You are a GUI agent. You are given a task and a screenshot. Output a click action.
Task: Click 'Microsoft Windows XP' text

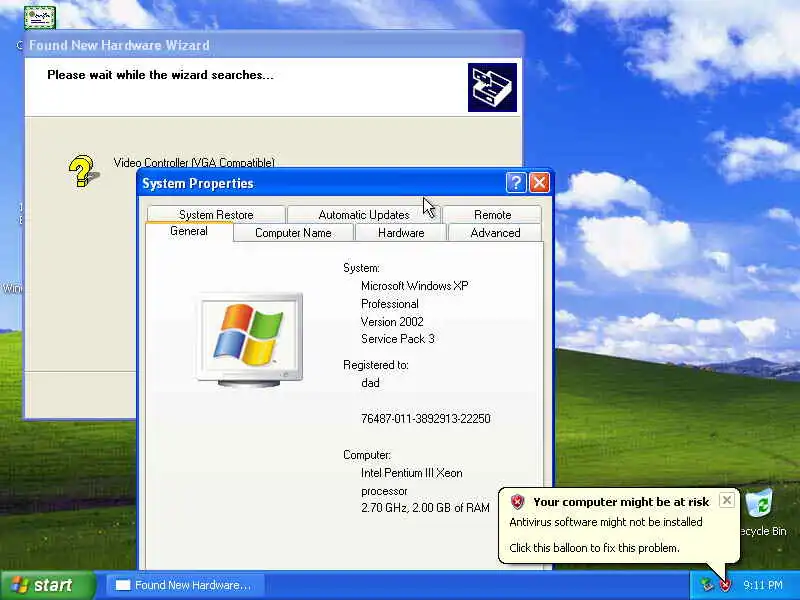[415, 286]
